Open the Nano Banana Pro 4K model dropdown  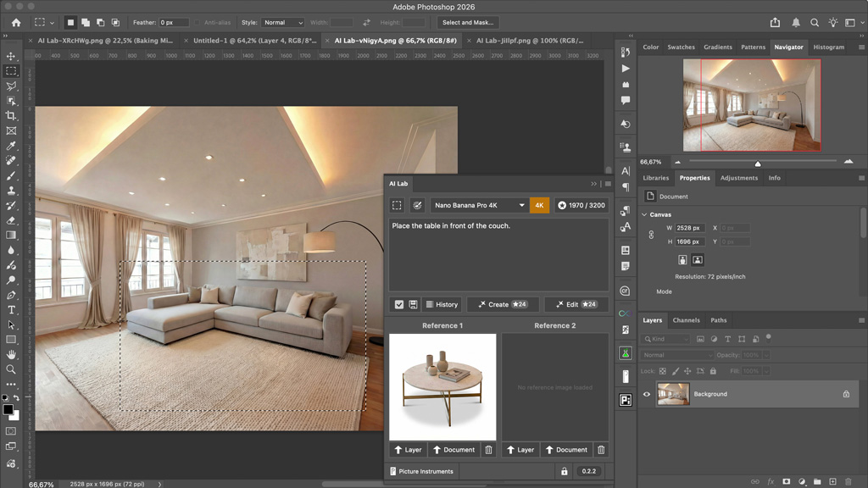coord(479,205)
